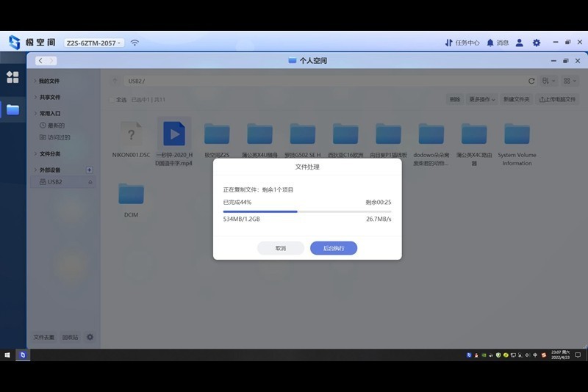Expand the 更多操作 dropdown

[x=482, y=99]
